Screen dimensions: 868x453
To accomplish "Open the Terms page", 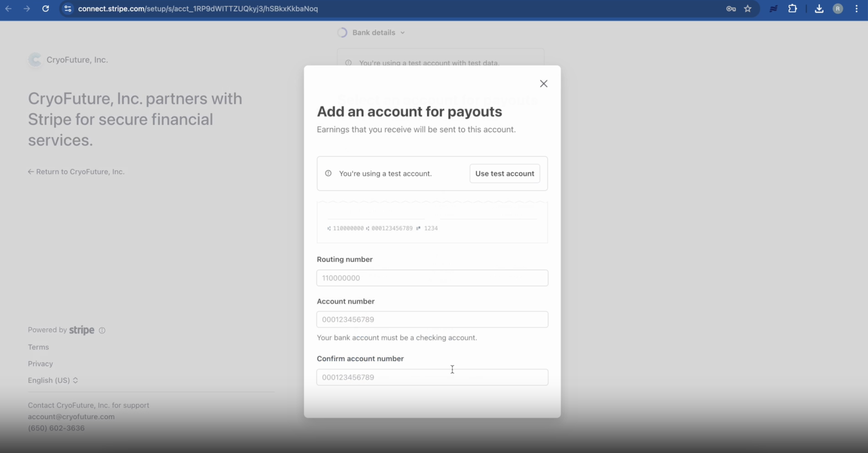I will [x=38, y=347].
